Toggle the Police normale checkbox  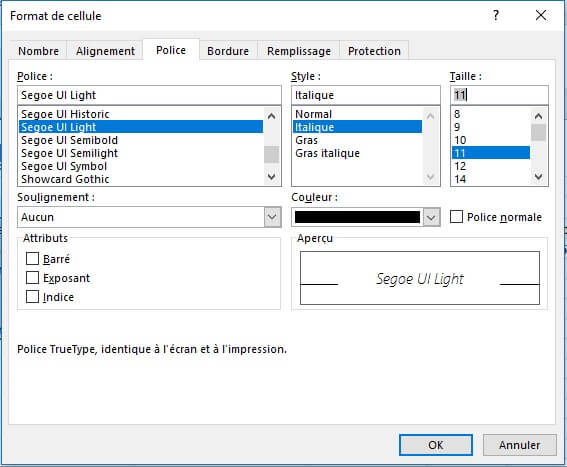(456, 217)
